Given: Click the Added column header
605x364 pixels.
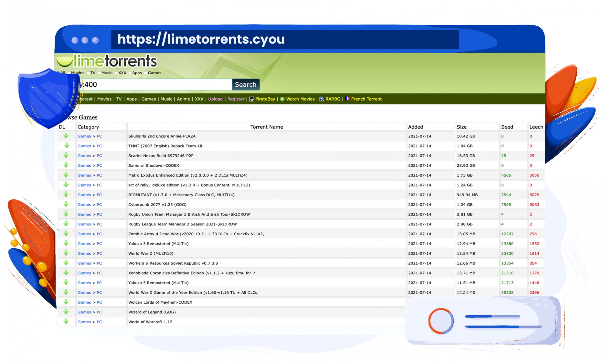Looking at the screenshot, I should pyautogui.click(x=415, y=127).
